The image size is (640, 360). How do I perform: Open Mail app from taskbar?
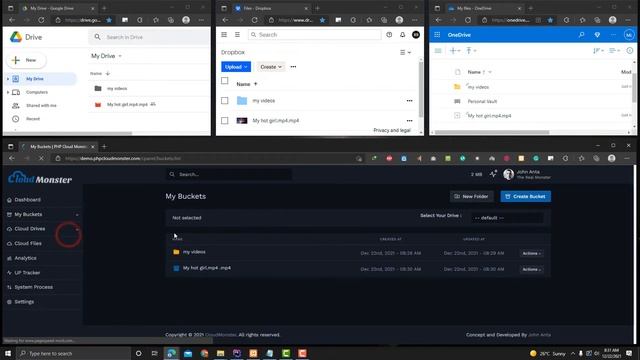point(188,353)
